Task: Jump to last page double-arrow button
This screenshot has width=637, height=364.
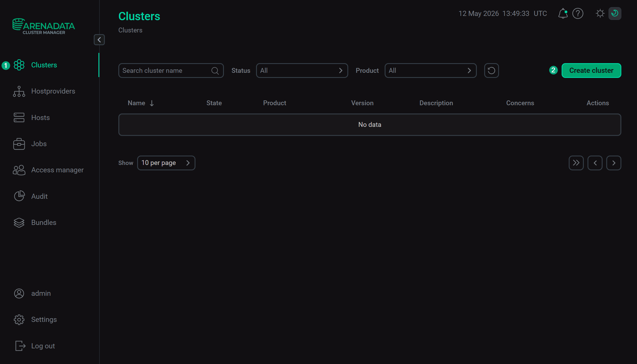Action: point(576,163)
